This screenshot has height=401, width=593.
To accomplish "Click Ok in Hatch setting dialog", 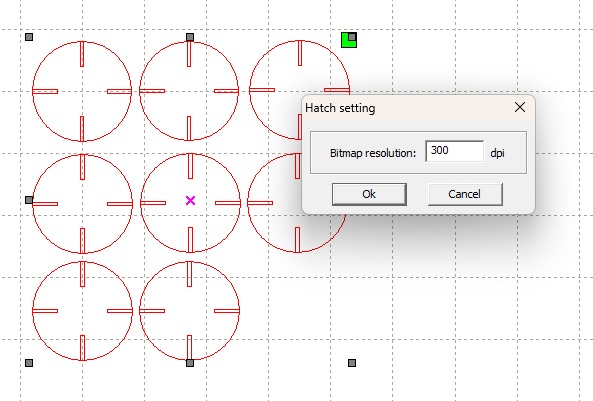I will click(369, 194).
